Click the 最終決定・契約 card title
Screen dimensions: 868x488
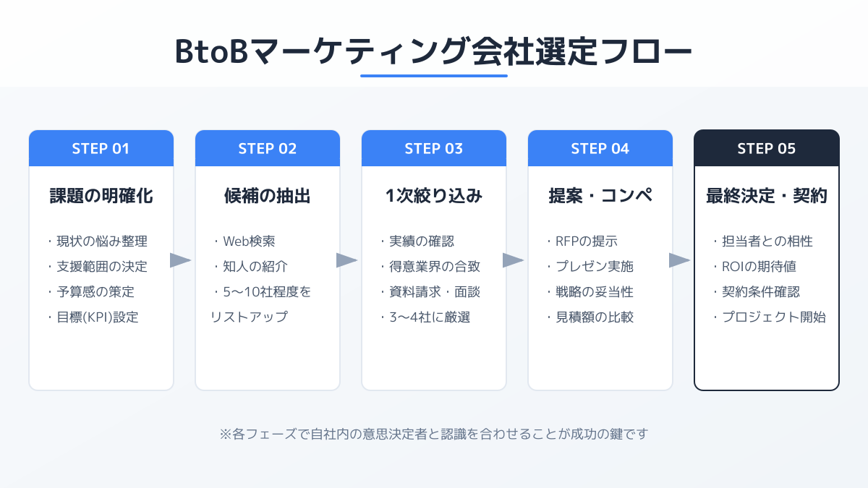767,196
